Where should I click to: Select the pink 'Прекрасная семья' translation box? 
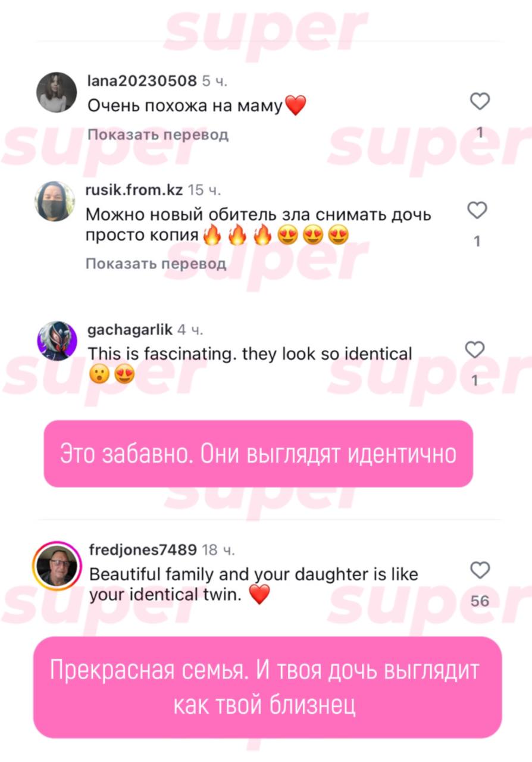[x=267, y=688]
